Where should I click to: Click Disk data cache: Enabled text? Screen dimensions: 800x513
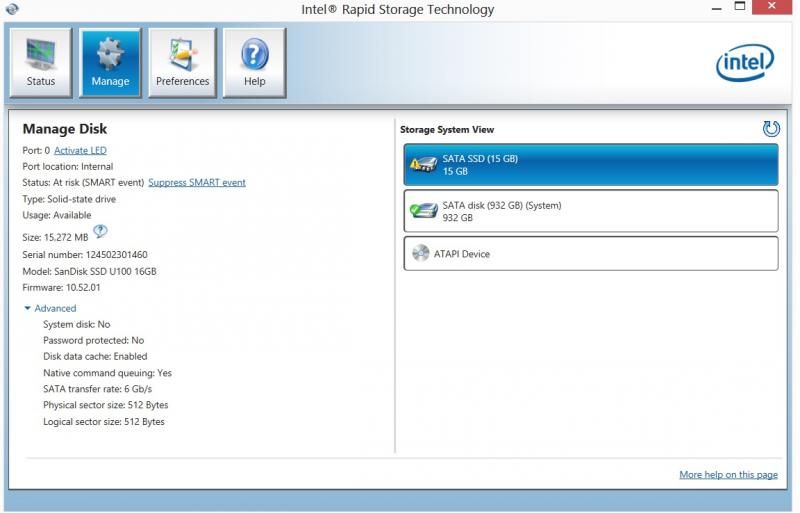pyautogui.click(x=95, y=356)
